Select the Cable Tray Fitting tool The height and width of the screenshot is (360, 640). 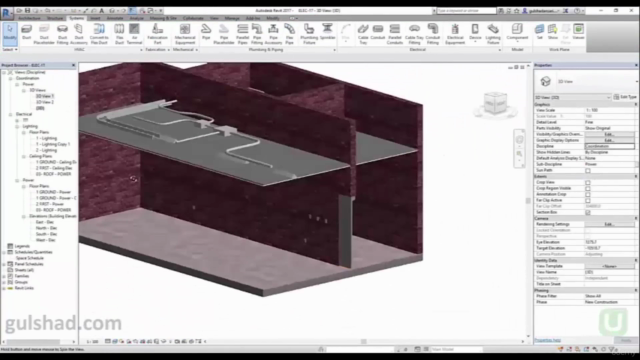point(414,33)
